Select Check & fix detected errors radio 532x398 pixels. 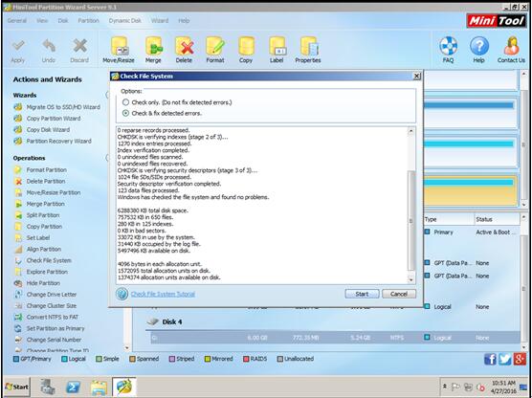[x=126, y=113]
